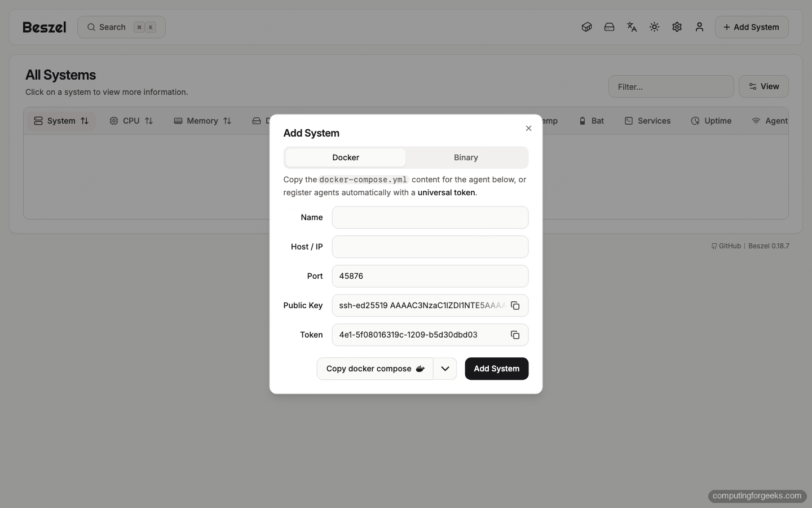Click the Beszel logo
This screenshot has width=812, height=508.
click(x=45, y=27)
